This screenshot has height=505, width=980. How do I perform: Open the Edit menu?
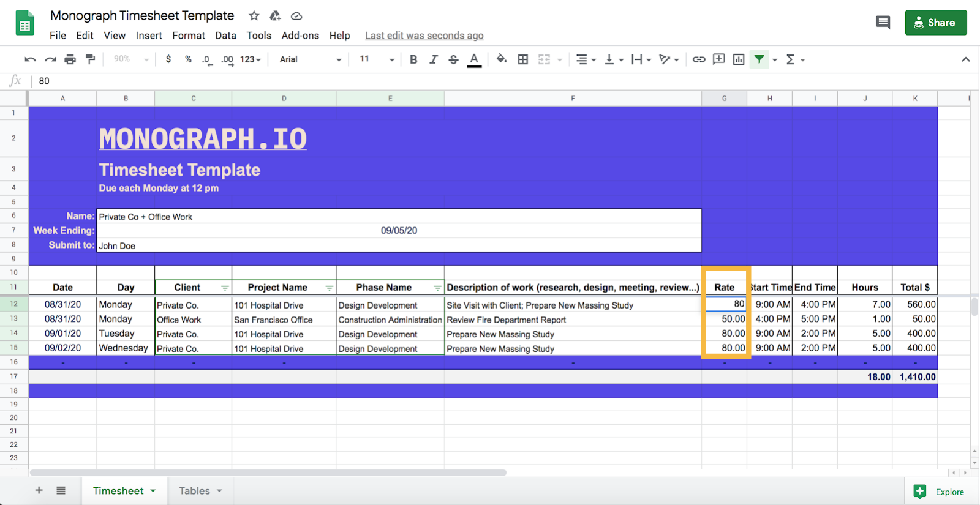(85, 36)
